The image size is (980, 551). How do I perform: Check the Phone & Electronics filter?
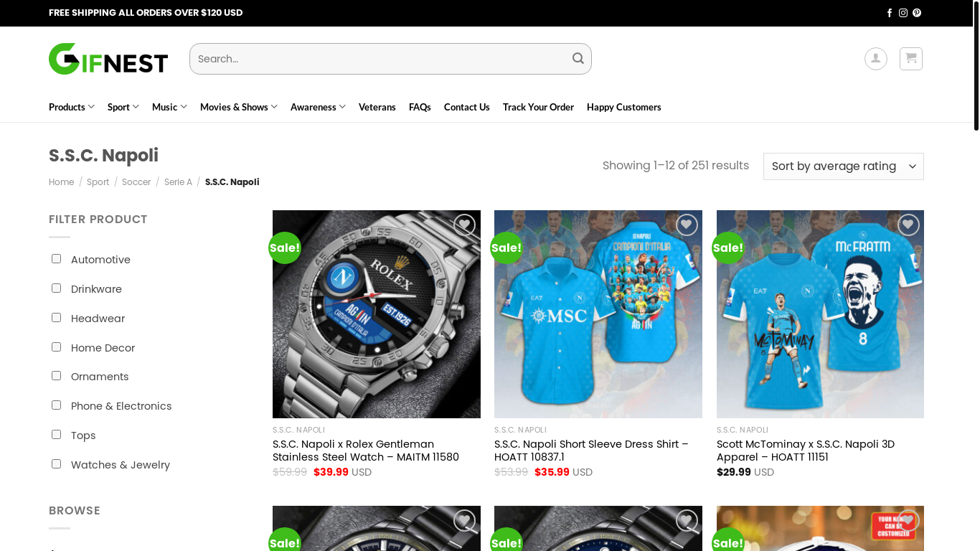point(56,405)
